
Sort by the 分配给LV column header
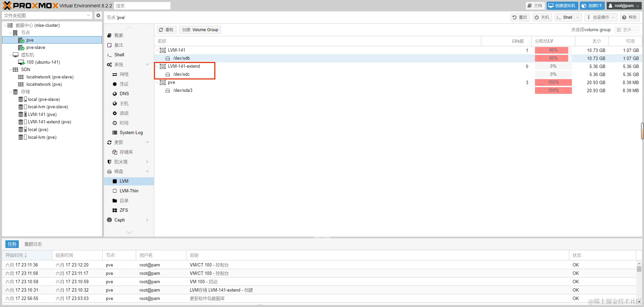pyautogui.click(x=553, y=41)
